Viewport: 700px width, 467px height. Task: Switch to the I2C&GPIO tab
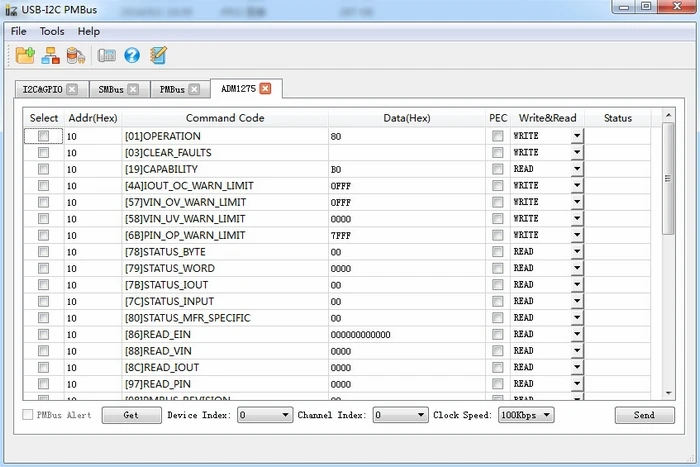[43, 89]
